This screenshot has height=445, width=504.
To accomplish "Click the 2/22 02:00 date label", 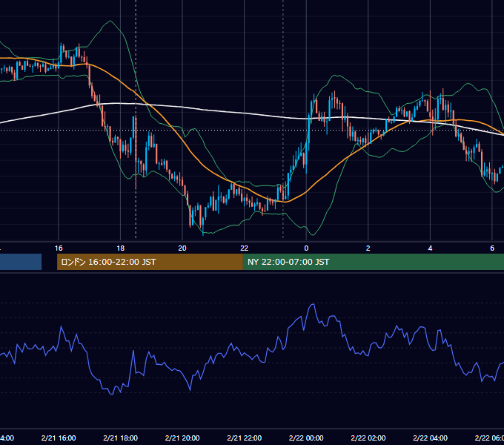I will tap(368, 438).
